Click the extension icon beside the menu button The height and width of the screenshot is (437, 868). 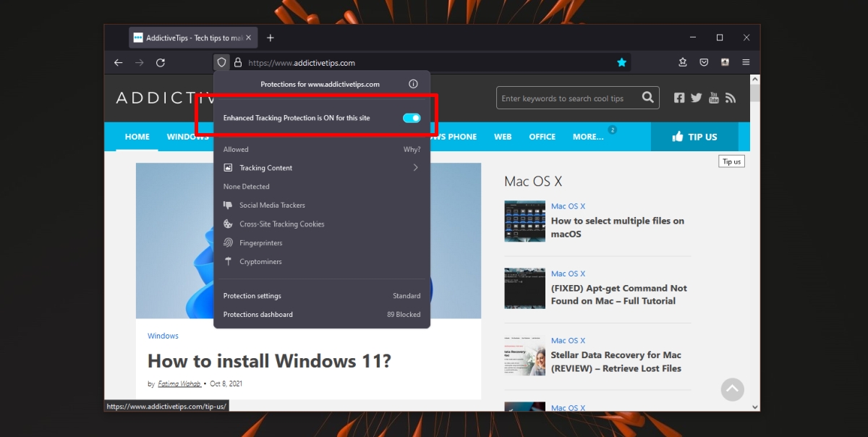[x=725, y=63]
